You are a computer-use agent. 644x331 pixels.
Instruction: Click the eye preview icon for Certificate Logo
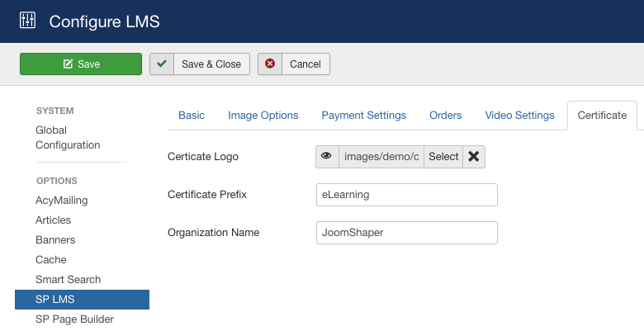(327, 157)
